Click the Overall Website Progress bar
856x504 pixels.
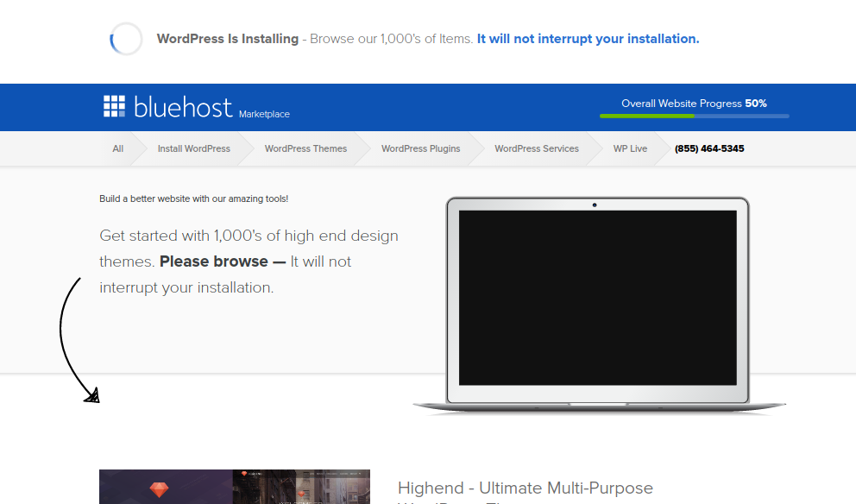[x=695, y=116]
